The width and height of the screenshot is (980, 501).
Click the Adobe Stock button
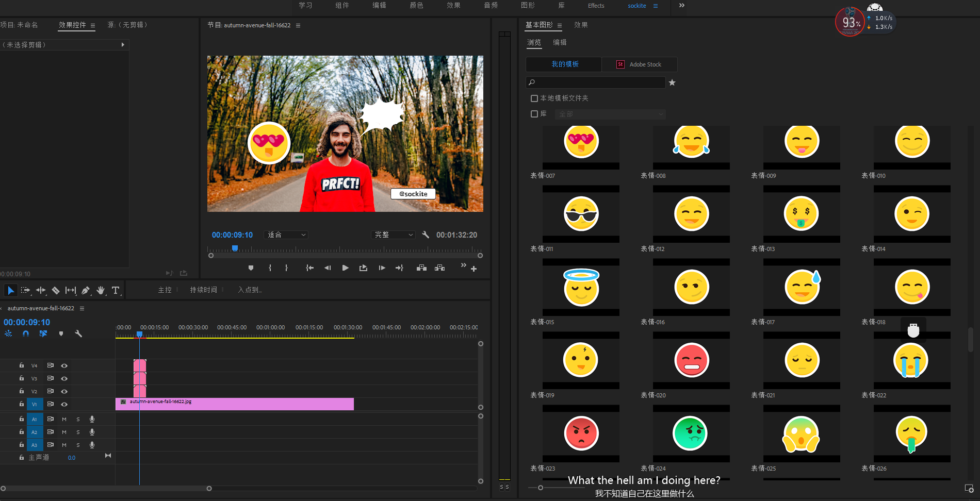[x=640, y=64]
